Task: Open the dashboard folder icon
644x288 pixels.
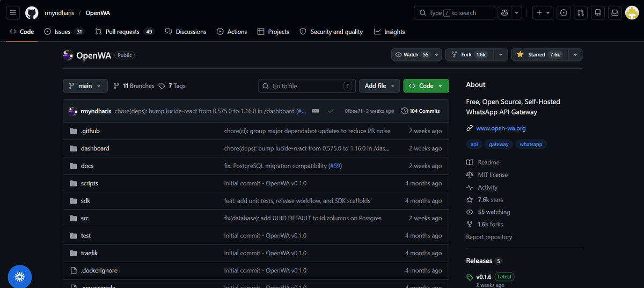Action: (74, 148)
